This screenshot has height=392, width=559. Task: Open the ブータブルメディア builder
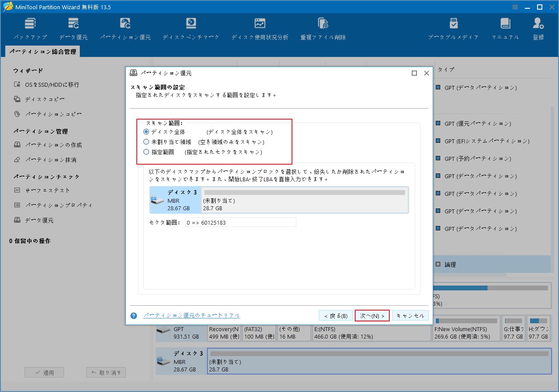pyautogui.click(x=453, y=27)
